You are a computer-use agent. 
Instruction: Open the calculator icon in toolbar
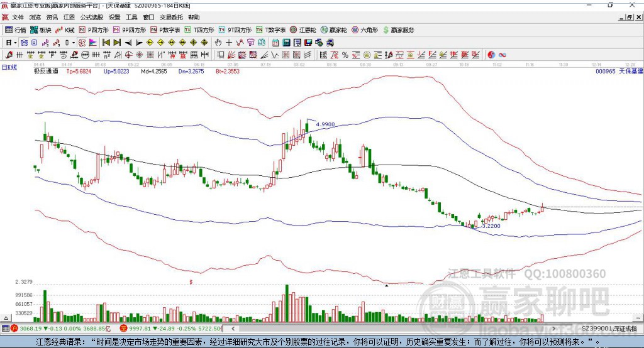point(287,43)
